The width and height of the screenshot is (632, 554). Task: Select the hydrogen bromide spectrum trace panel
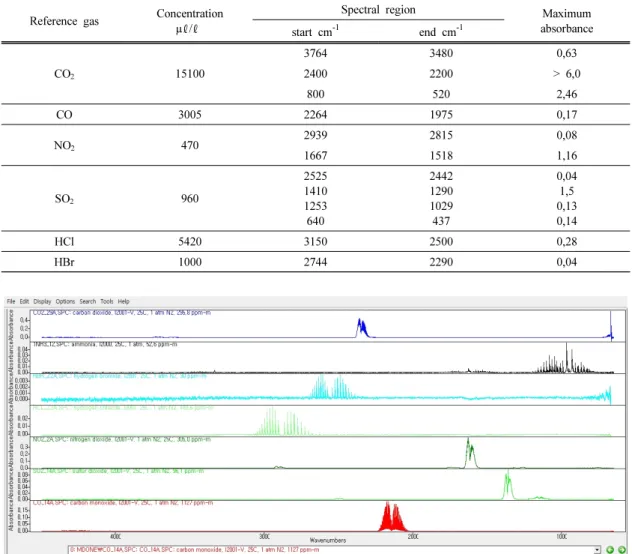coord(328,389)
